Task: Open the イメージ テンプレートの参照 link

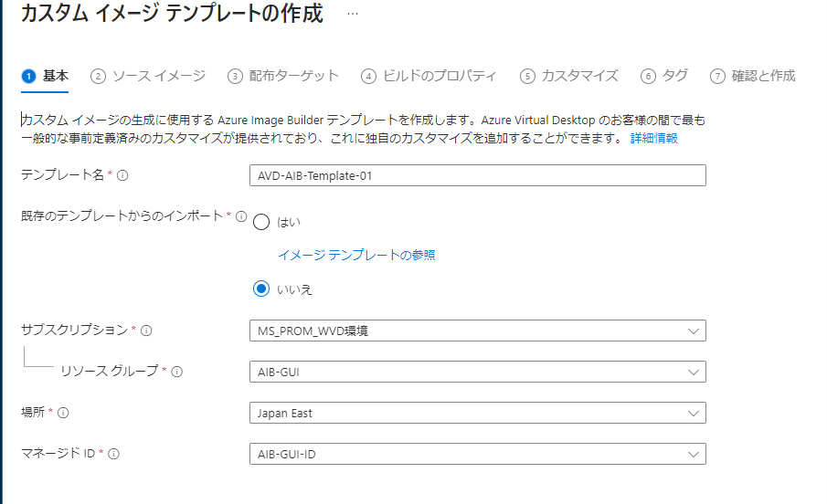Action: pos(356,255)
